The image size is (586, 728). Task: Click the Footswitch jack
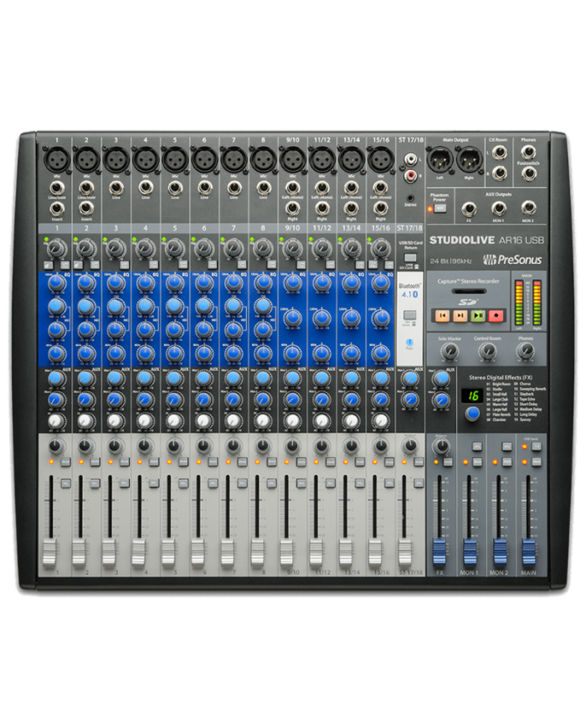[x=528, y=173]
